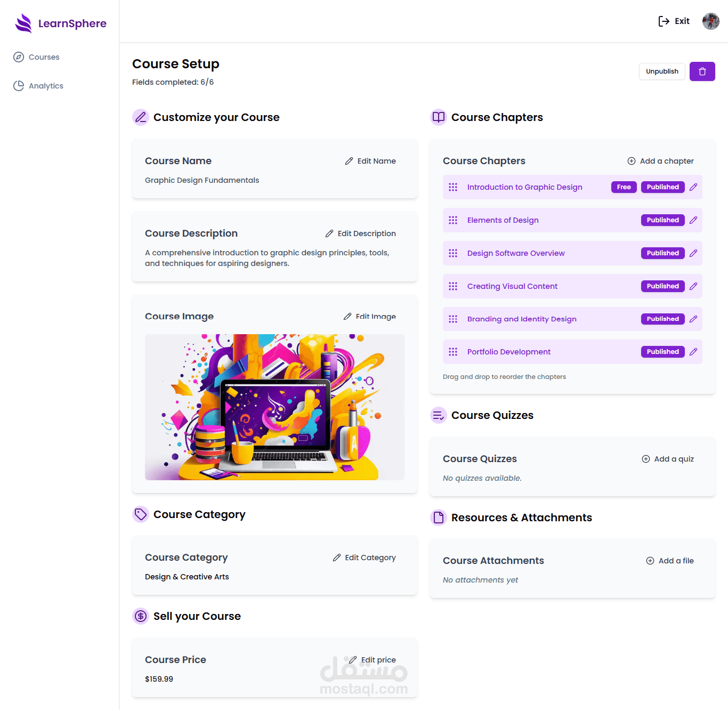Select Design Software Overview chapter title
Screen dimensions: 728x711
(x=516, y=253)
